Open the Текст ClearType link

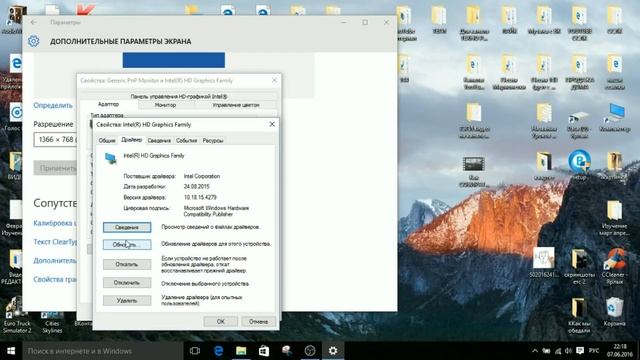55,242
